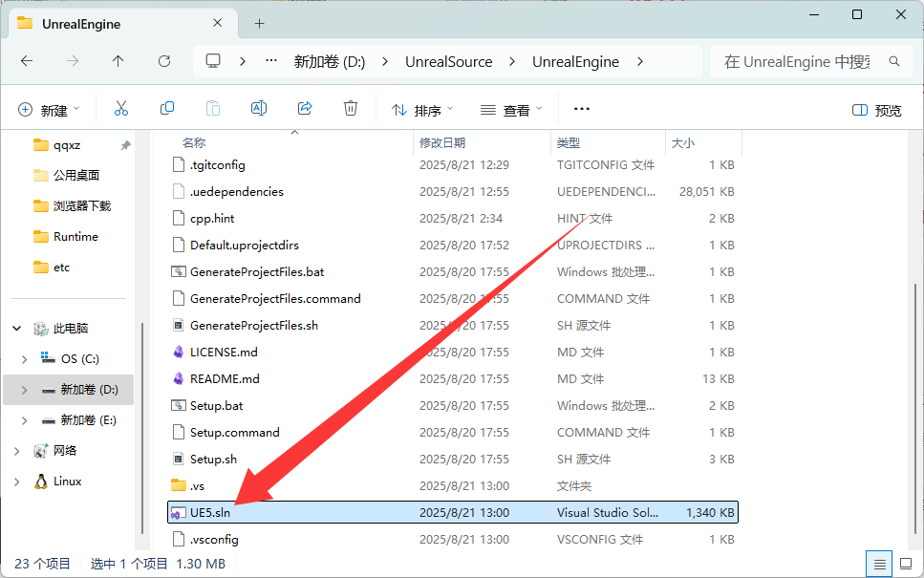924x578 pixels.
Task: Click the This PC monitor icon in address bar
Action: pyautogui.click(x=213, y=61)
